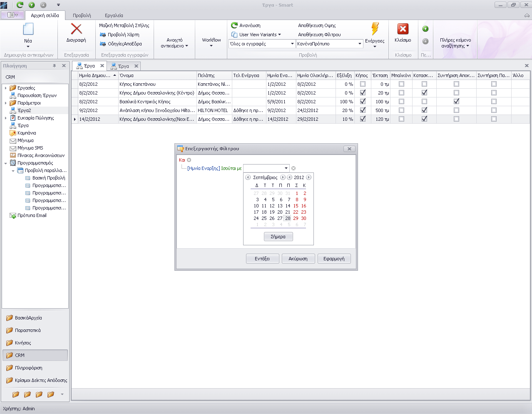Image resolution: width=532 pixels, height=414 pixels.
Task: Remove filter condition with the x icon
Action: [293, 168]
